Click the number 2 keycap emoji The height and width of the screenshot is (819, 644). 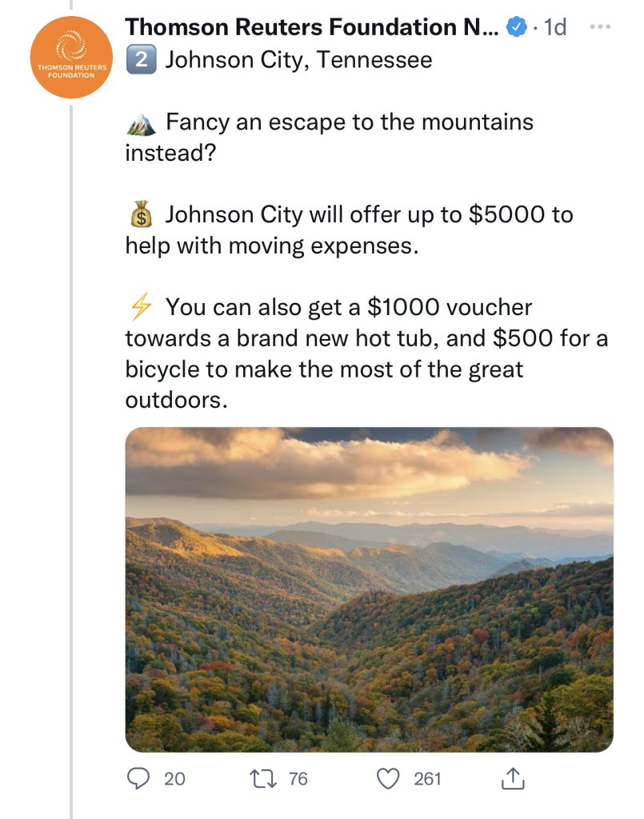(141, 61)
